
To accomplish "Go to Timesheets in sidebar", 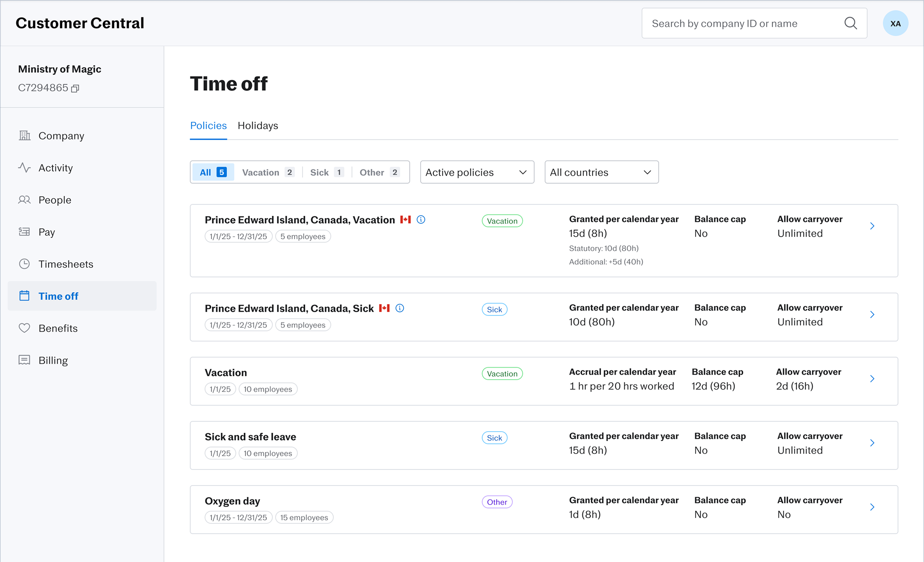I will [x=82, y=264].
